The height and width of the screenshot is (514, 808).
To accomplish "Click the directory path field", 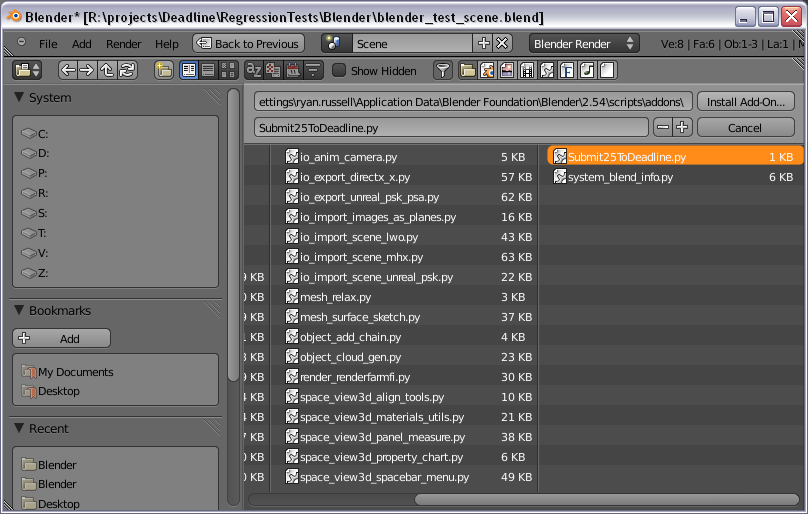I will click(473, 102).
